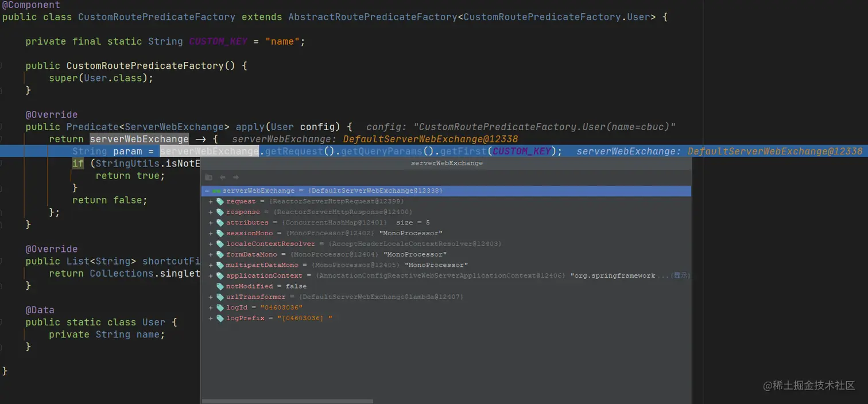Screen dimensions: 868x404
Task: Click the "name" string literal in editor
Action: tap(282, 41)
